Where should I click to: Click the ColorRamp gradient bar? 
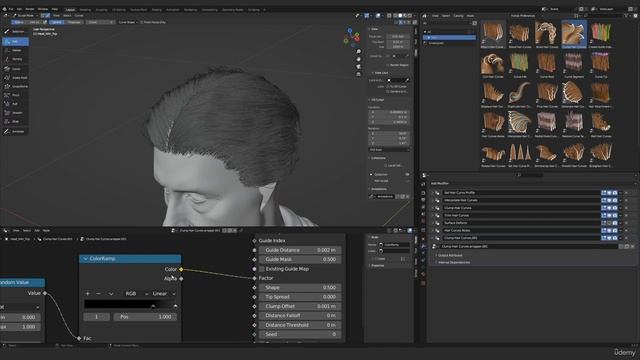[131, 304]
